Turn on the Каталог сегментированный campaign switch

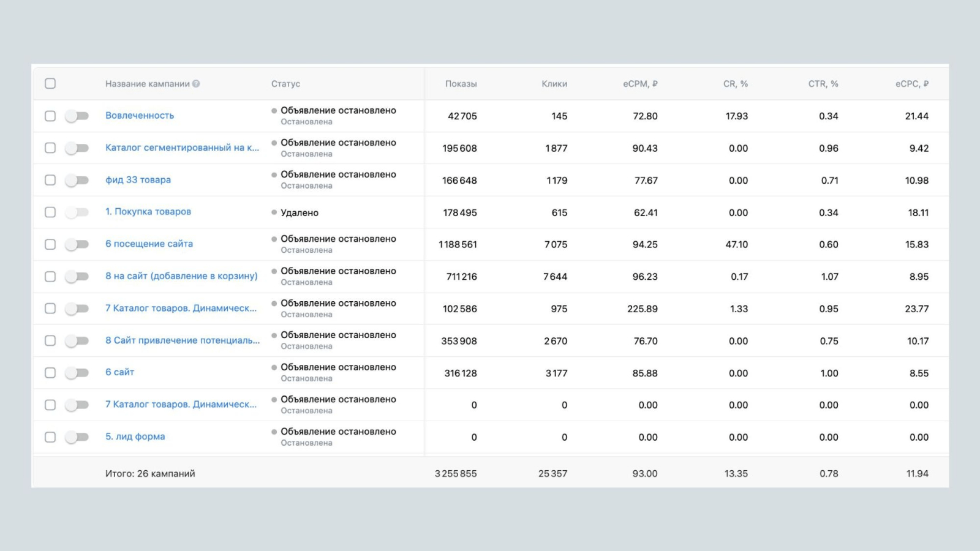(77, 148)
